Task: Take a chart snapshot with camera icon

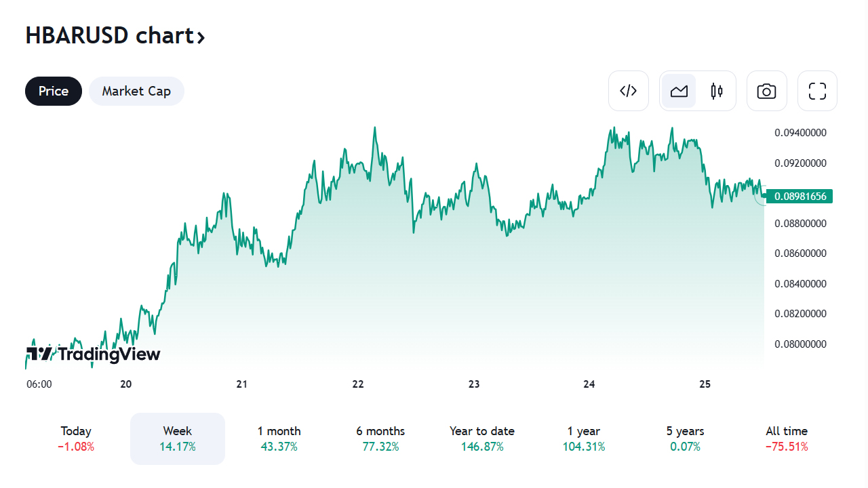Action: [x=767, y=91]
